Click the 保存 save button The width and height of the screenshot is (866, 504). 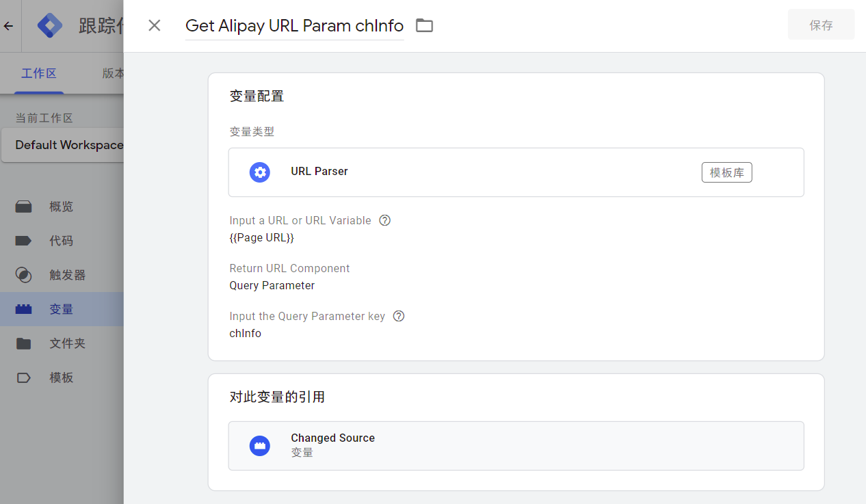[x=821, y=25]
